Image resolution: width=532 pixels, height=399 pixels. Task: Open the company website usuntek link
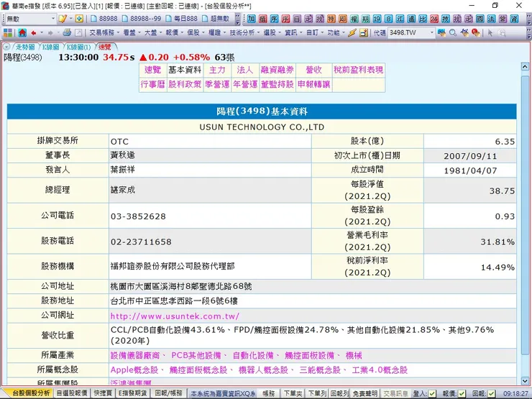point(175,316)
